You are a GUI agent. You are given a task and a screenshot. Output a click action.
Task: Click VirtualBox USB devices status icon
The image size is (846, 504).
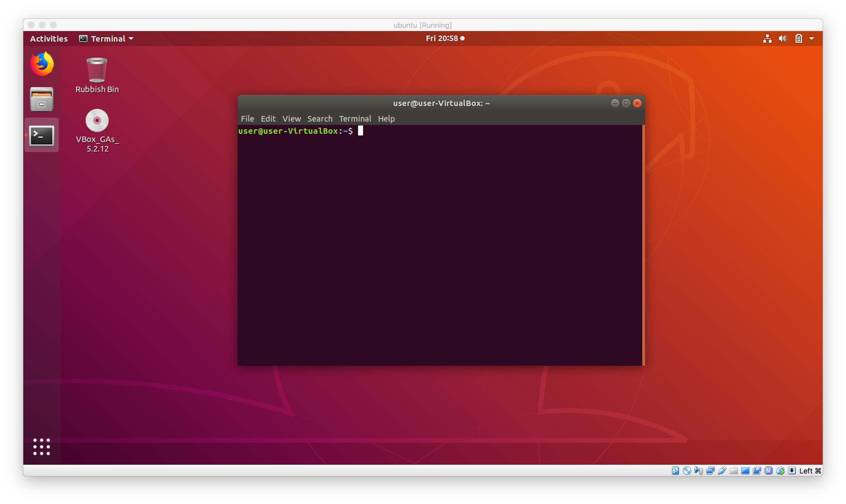click(722, 471)
